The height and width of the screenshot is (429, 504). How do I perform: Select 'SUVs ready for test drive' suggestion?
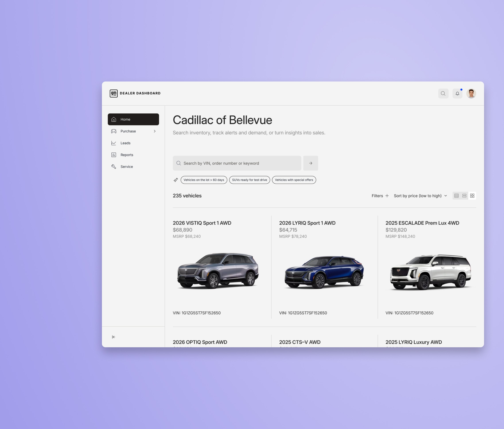(249, 180)
